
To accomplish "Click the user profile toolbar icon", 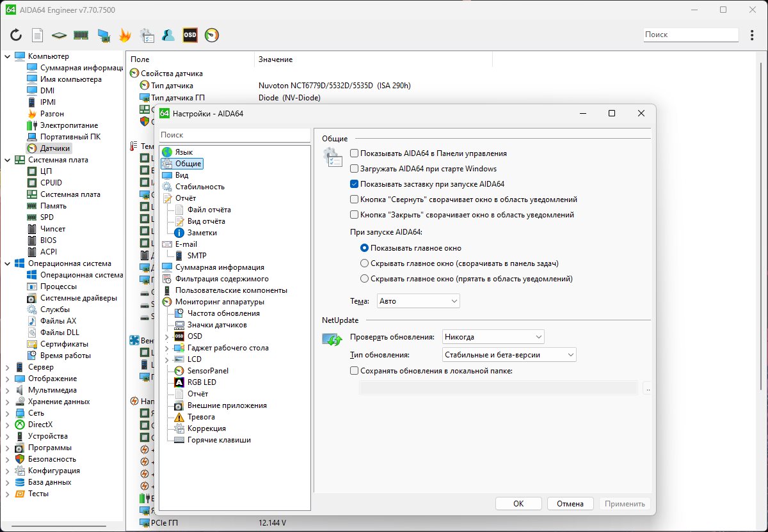I will (x=168, y=35).
